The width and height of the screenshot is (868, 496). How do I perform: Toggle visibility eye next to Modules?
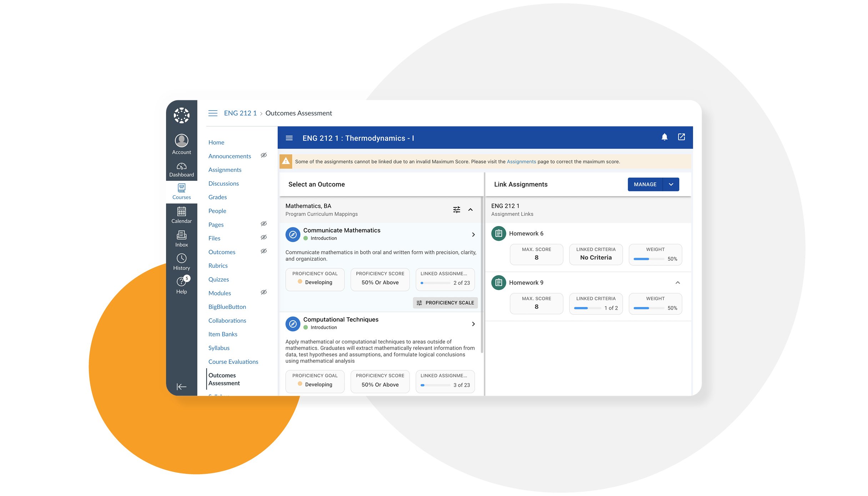tap(264, 292)
